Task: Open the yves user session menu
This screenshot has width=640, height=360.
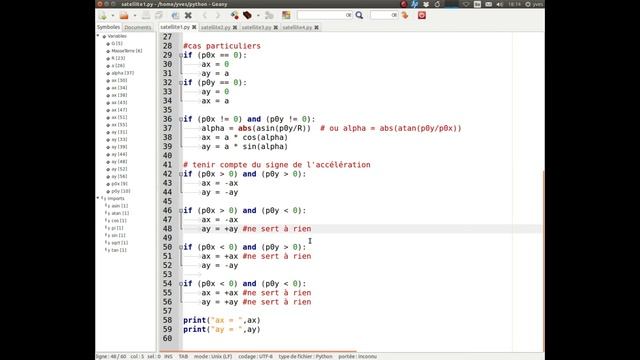Action: (534, 4)
